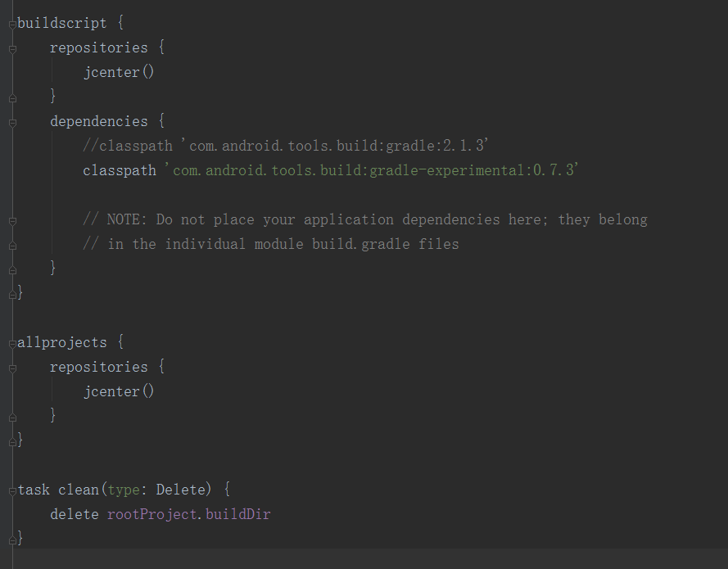Click the 'type' parameter in clean task
The image size is (728, 569).
click(x=123, y=490)
